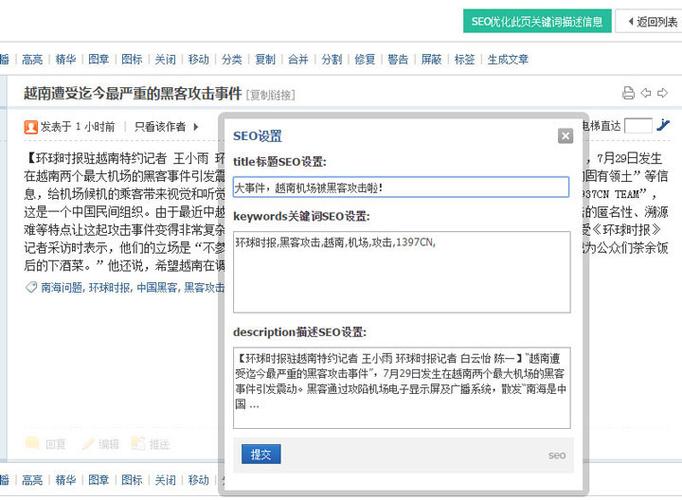Go to next thread with right arrow icon

[x=662, y=93]
